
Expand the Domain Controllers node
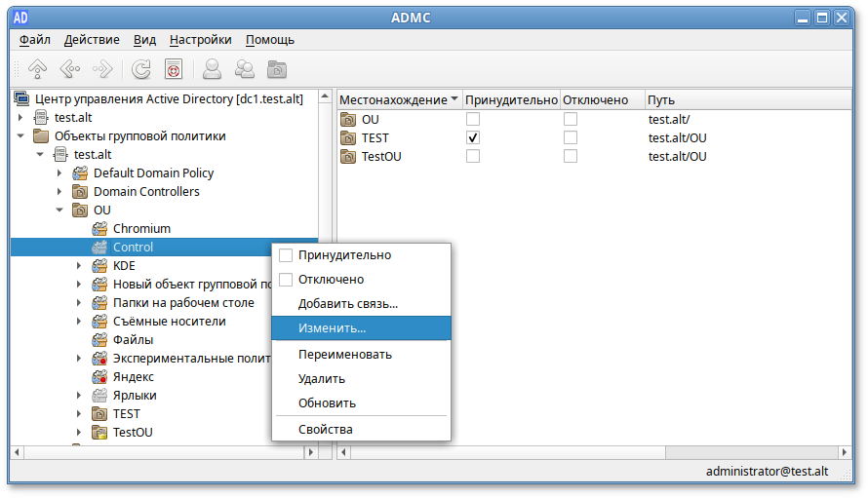click(x=59, y=192)
